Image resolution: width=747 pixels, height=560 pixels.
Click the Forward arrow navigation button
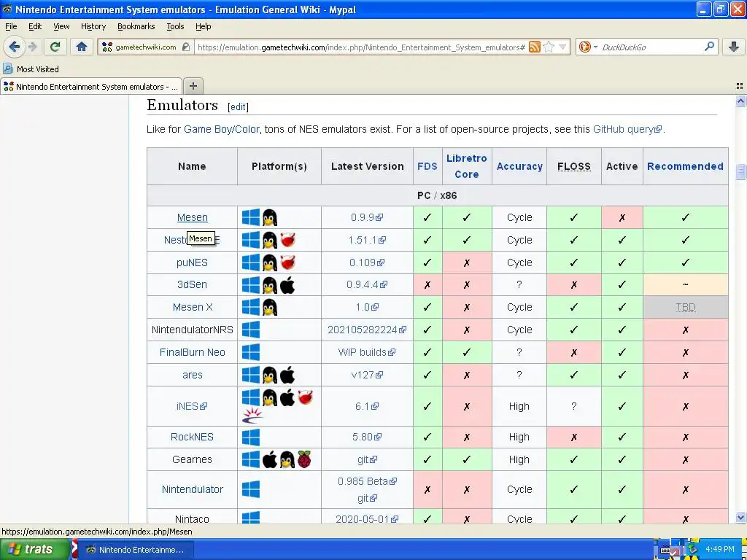(32, 47)
